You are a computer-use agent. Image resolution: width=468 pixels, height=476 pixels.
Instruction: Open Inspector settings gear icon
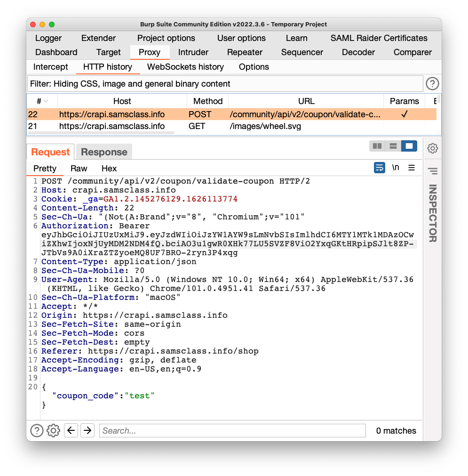[x=433, y=148]
